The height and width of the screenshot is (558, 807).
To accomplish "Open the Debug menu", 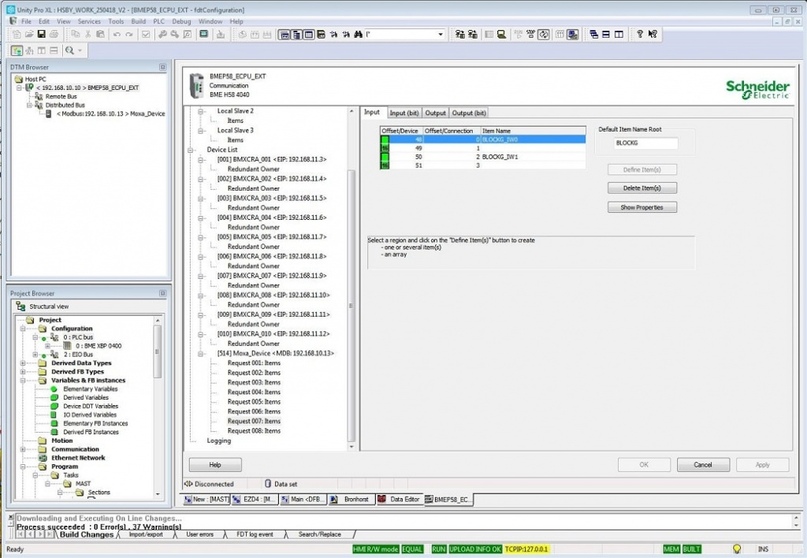I will click(181, 21).
